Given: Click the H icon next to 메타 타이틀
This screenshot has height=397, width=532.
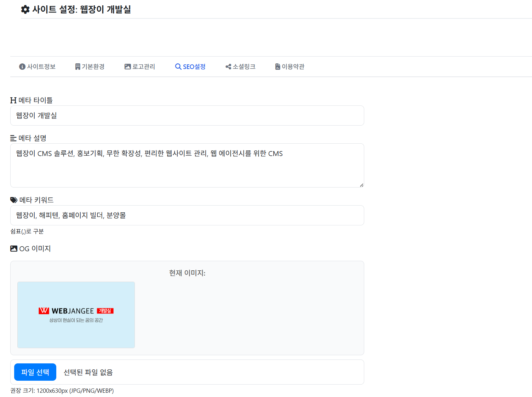Looking at the screenshot, I should [13, 100].
